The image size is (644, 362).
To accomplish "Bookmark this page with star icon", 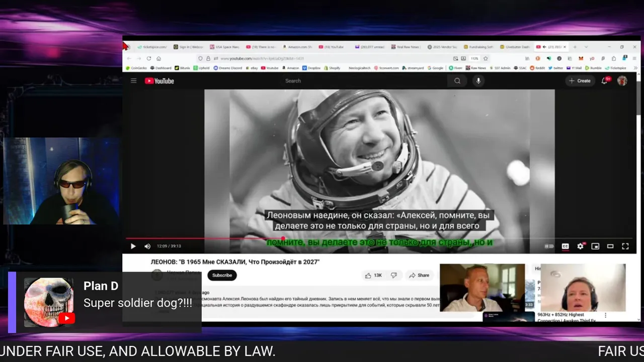I will click(x=486, y=58).
